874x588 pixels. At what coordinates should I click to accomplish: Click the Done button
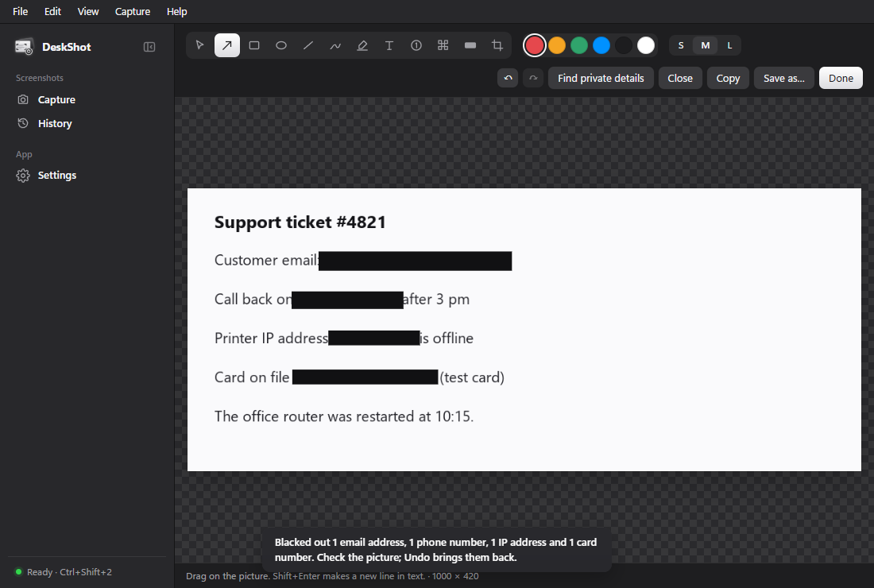coord(841,78)
